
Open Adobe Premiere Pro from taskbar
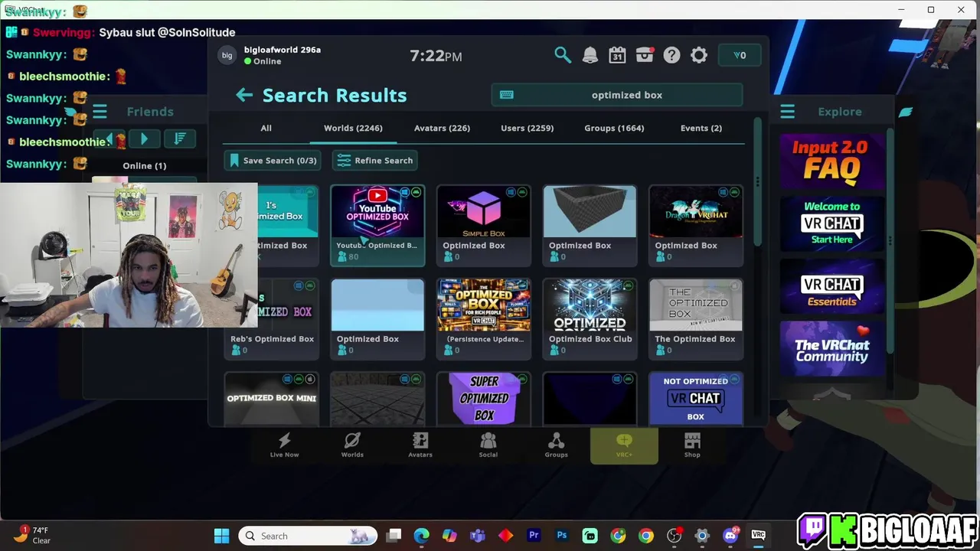pos(534,536)
